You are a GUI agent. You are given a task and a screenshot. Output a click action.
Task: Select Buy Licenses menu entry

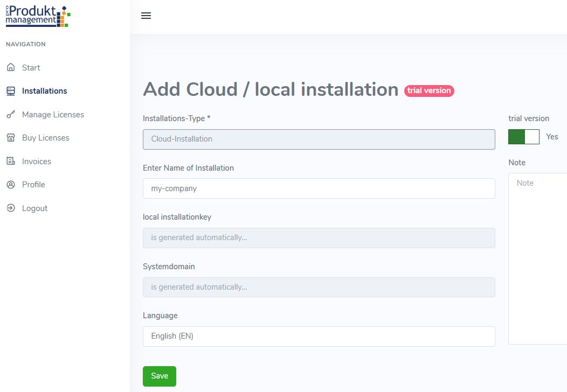[x=46, y=138]
